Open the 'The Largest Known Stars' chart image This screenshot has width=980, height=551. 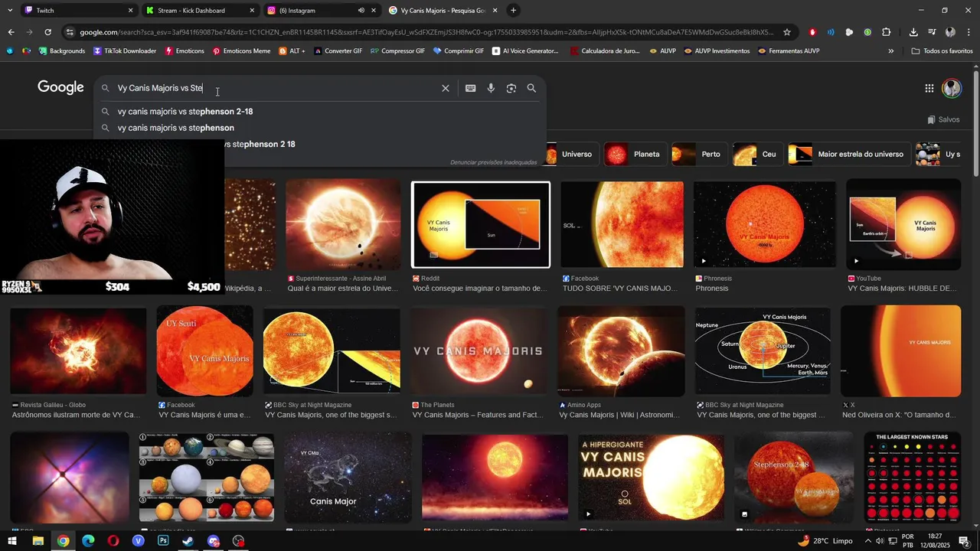click(912, 478)
